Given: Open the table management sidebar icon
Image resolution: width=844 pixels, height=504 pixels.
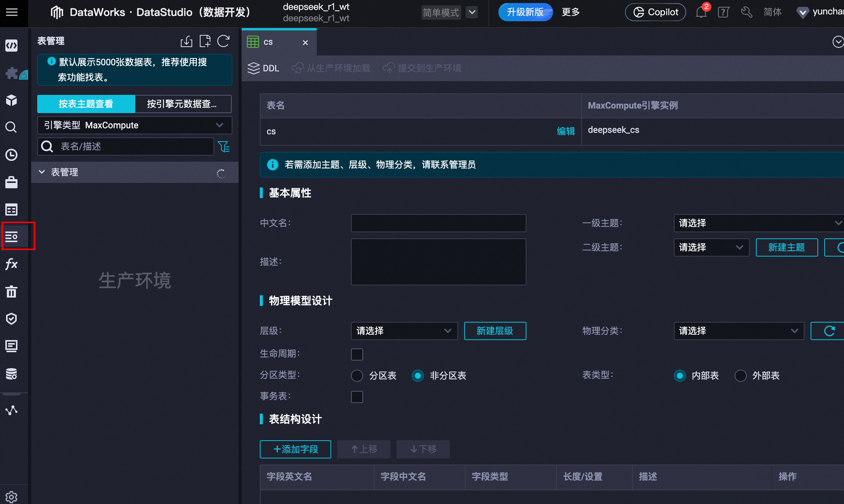Looking at the screenshot, I should [11, 237].
